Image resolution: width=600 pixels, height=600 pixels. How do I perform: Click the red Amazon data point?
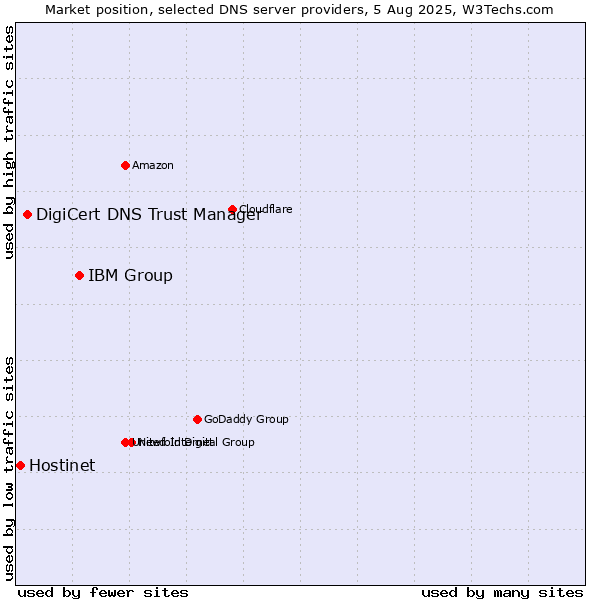point(125,165)
